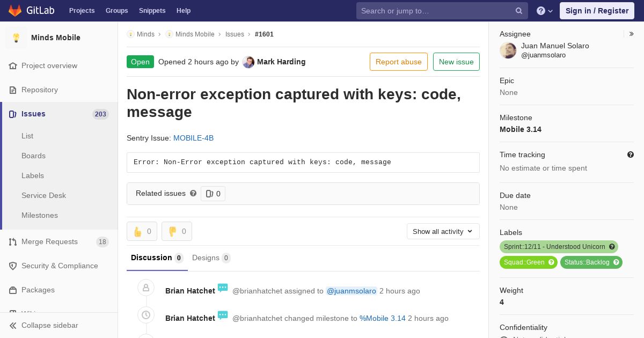Click the Issues count badge 203

100,114
